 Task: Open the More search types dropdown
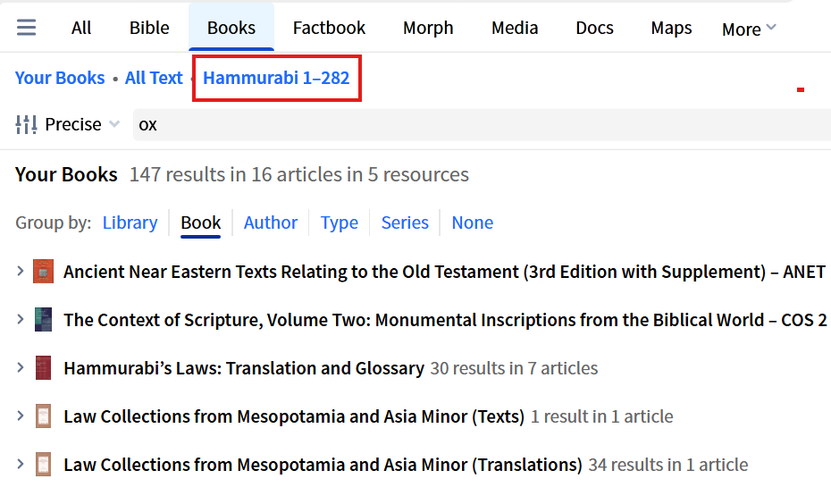coord(749,29)
